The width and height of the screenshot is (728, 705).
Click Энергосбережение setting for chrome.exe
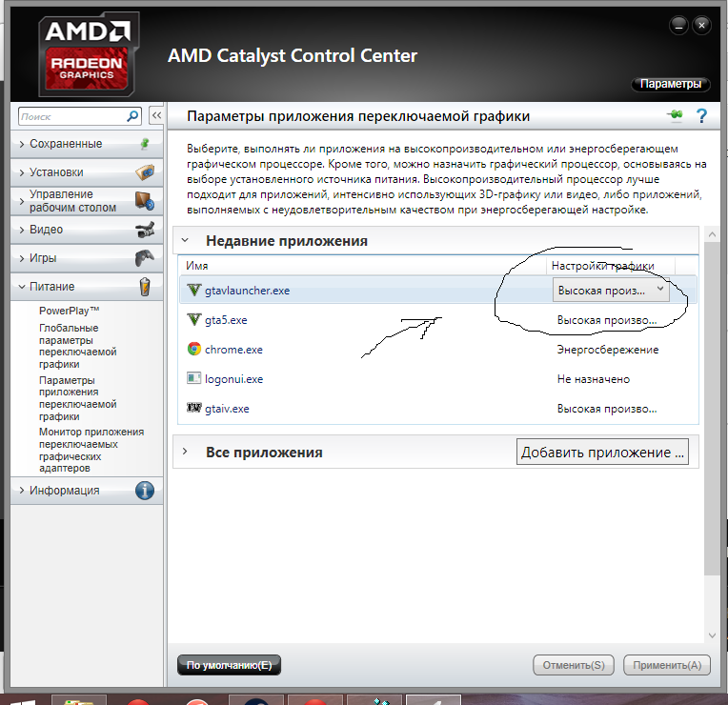[x=608, y=350]
